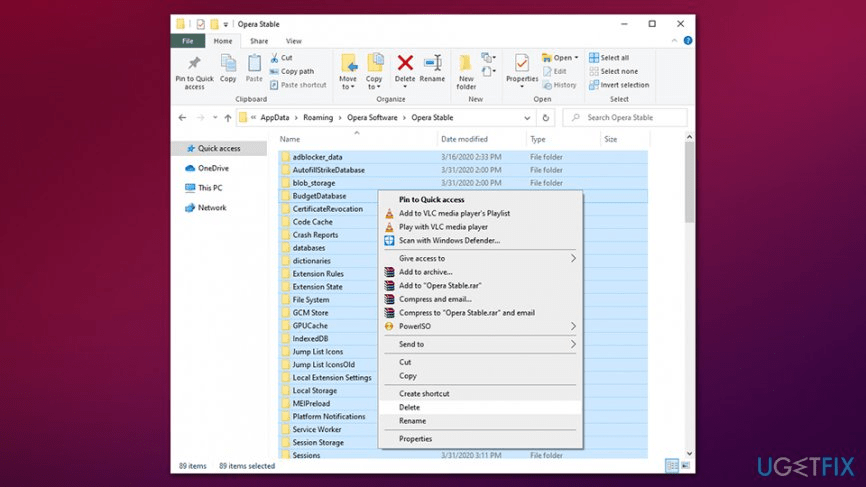Click Opera Software in the address breadcrumb
Viewport: 866px width, 487px height.
point(372,118)
